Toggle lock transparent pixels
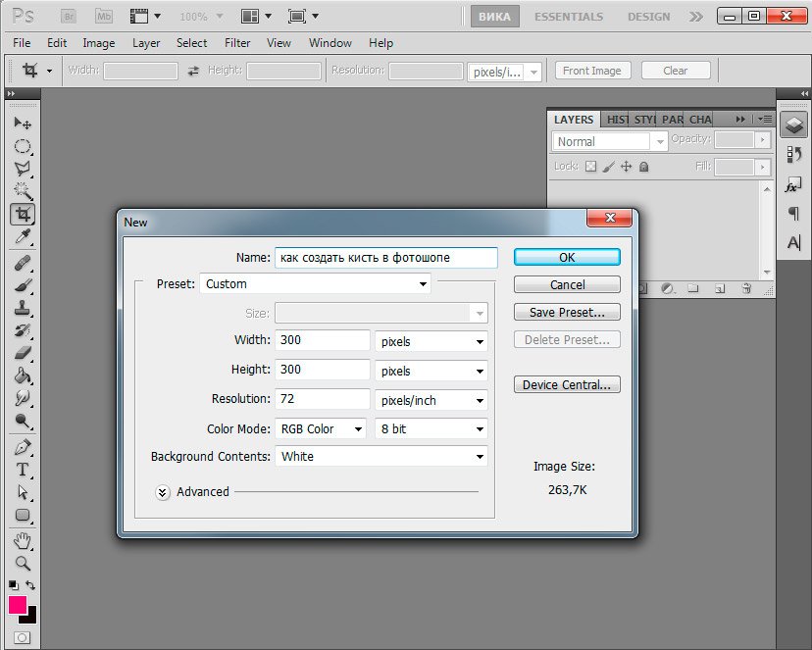812x650 pixels. click(590, 167)
